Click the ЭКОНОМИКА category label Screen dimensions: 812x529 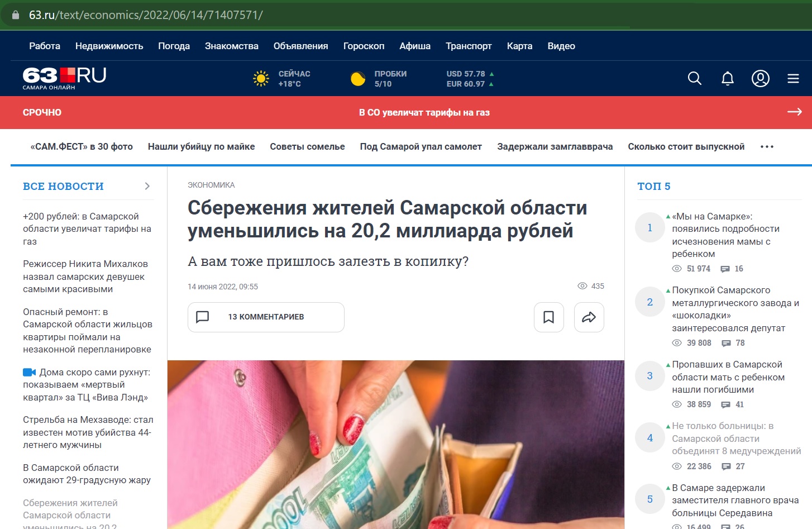(x=211, y=185)
